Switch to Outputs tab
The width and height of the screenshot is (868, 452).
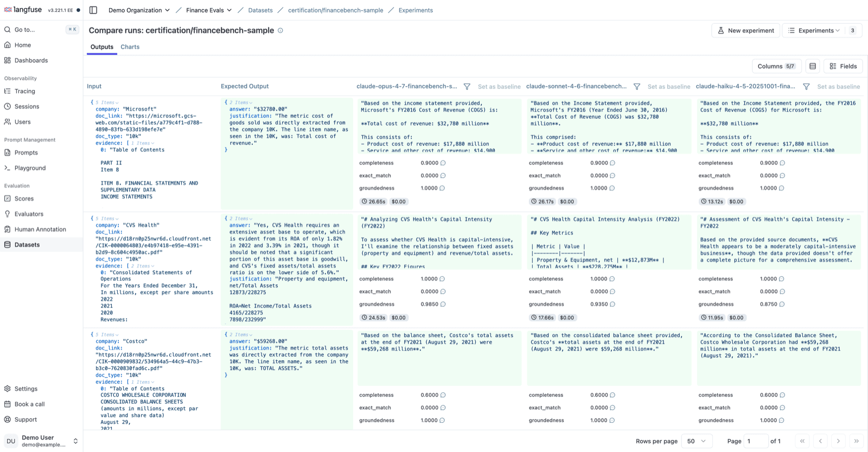coord(102,47)
